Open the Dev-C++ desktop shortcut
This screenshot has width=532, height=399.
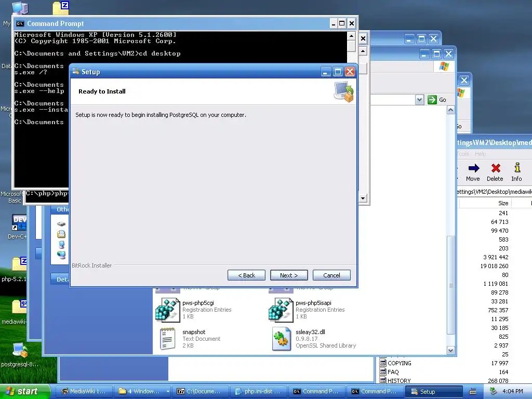[x=18, y=227]
